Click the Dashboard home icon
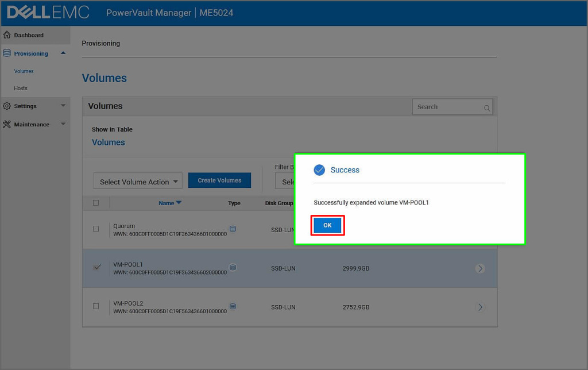This screenshot has width=588, height=370. pos(7,35)
